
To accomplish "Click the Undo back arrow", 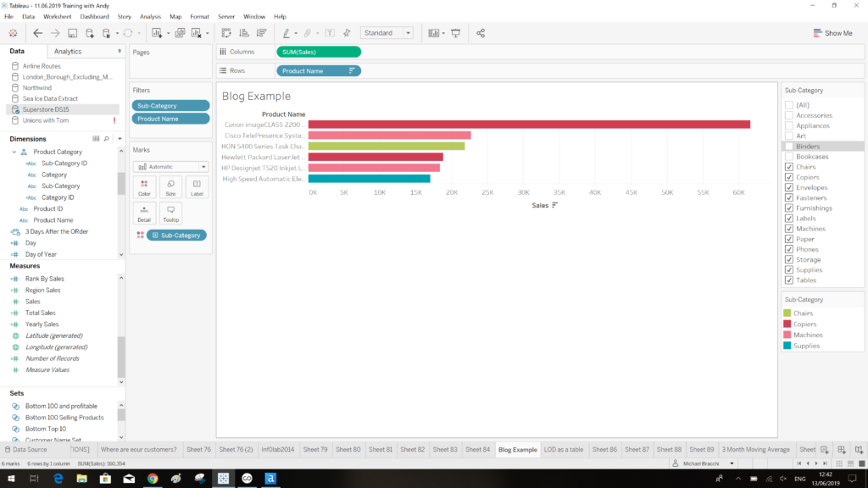I will [x=37, y=33].
